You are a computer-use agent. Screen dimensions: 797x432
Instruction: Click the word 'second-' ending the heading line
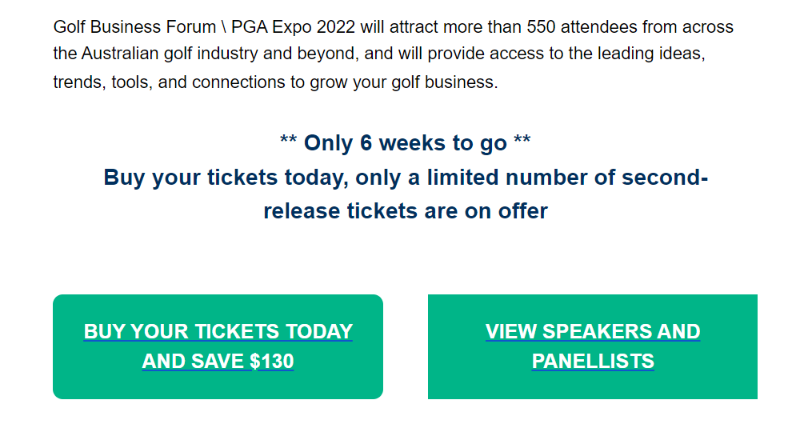[x=665, y=178]
